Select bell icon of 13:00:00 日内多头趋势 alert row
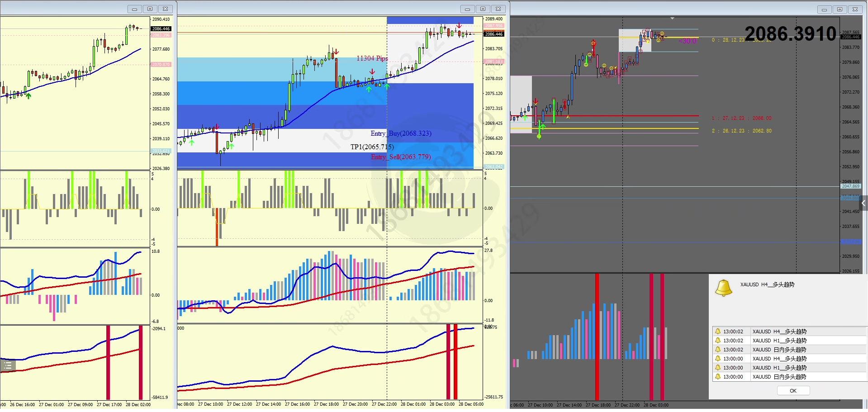868x412 pixels. [717, 377]
